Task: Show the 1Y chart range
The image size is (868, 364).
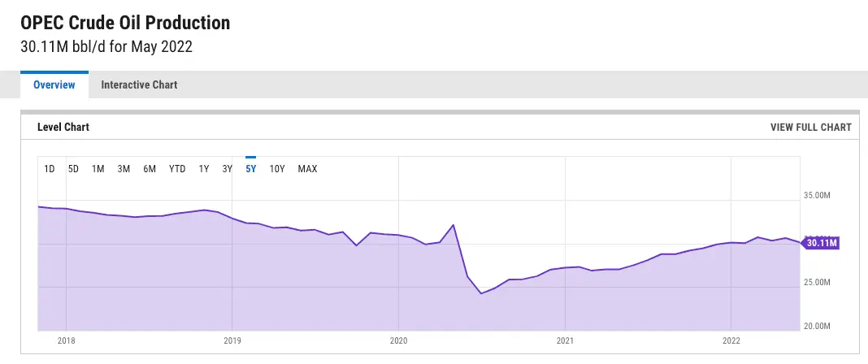Action: coord(204,169)
